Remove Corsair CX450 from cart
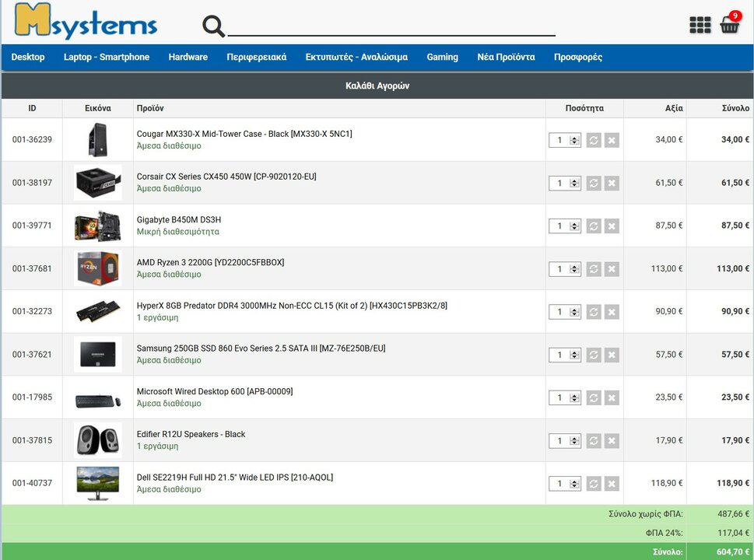The width and height of the screenshot is (754, 560). (612, 183)
